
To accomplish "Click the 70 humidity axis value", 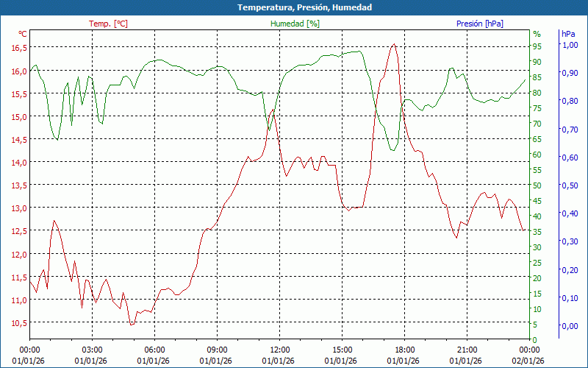I will (537, 124).
